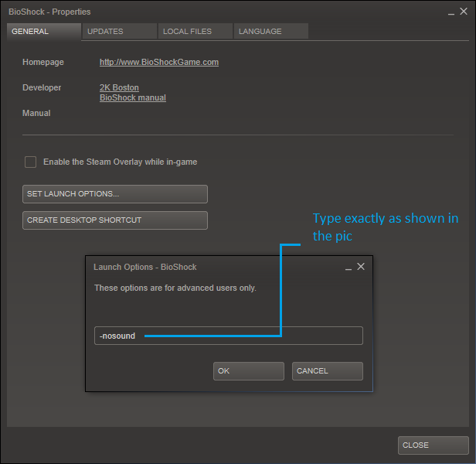This screenshot has height=464, width=476.
Task: Open the BioShockGame.com homepage link
Action: [159, 62]
